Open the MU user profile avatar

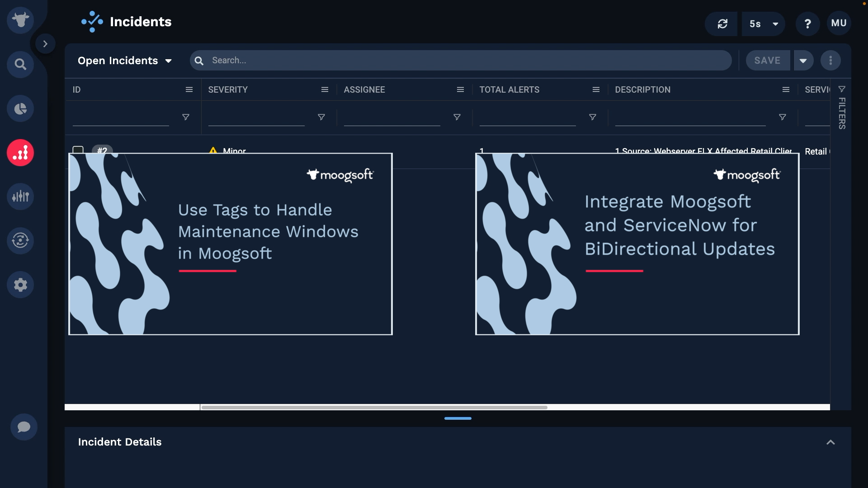pyautogui.click(x=839, y=23)
